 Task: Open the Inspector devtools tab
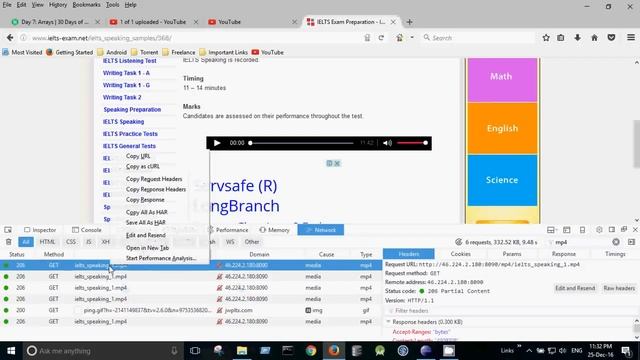(x=40, y=230)
